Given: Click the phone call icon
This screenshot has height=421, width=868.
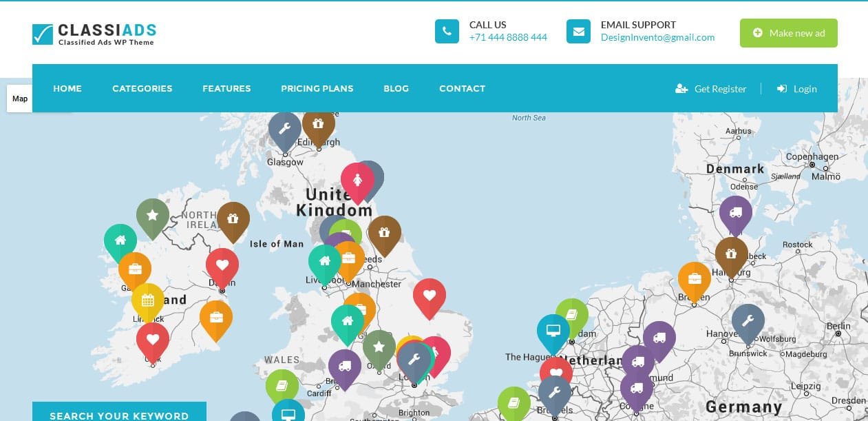Looking at the screenshot, I should click(x=447, y=31).
